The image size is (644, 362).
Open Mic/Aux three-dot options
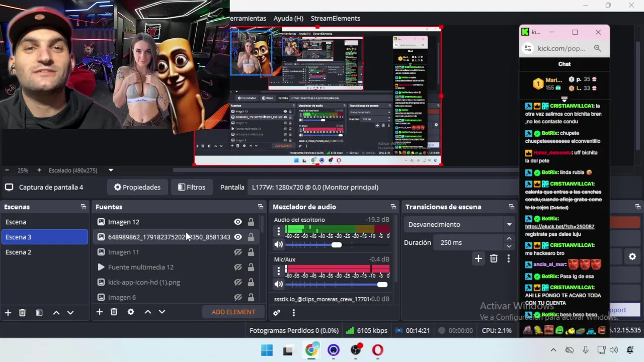point(279,271)
